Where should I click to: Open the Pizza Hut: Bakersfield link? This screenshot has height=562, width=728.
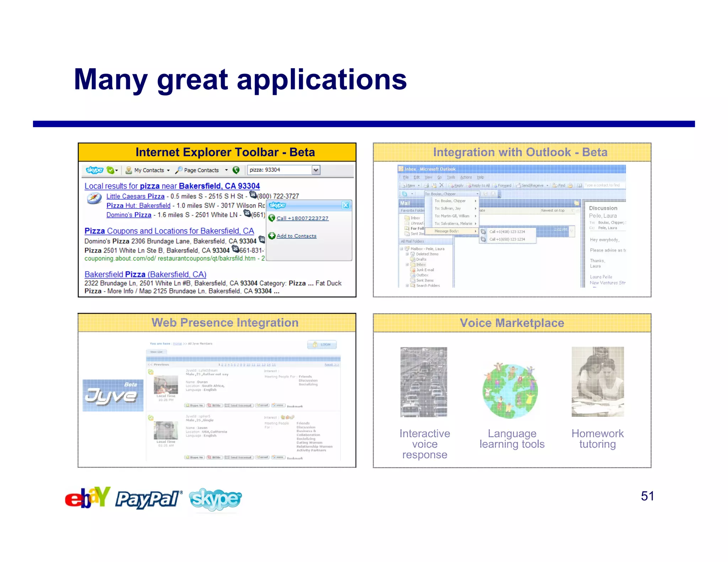tap(138, 206)
